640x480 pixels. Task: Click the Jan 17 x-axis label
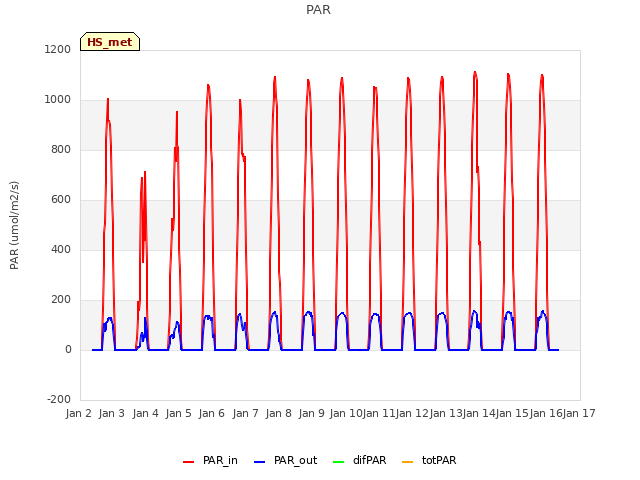579,413
